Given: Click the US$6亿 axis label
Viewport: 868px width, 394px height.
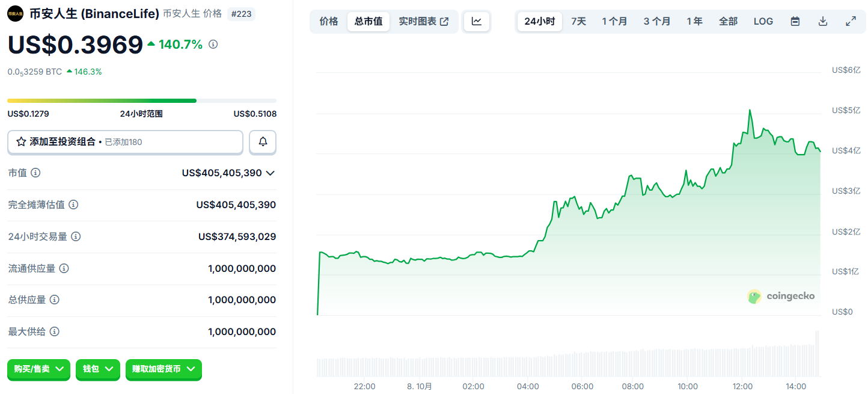Looking at the screenshot, I should pos(846,70).
